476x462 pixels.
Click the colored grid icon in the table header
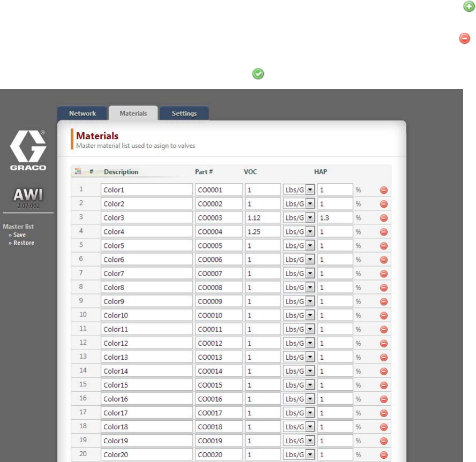78,171
